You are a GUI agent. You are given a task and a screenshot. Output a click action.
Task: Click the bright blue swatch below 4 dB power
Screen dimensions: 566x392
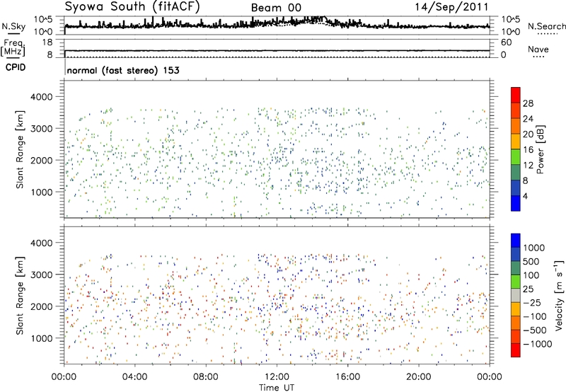click(516, 203)
